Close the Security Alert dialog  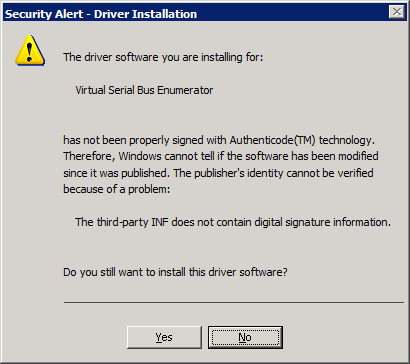click(397, 12)
